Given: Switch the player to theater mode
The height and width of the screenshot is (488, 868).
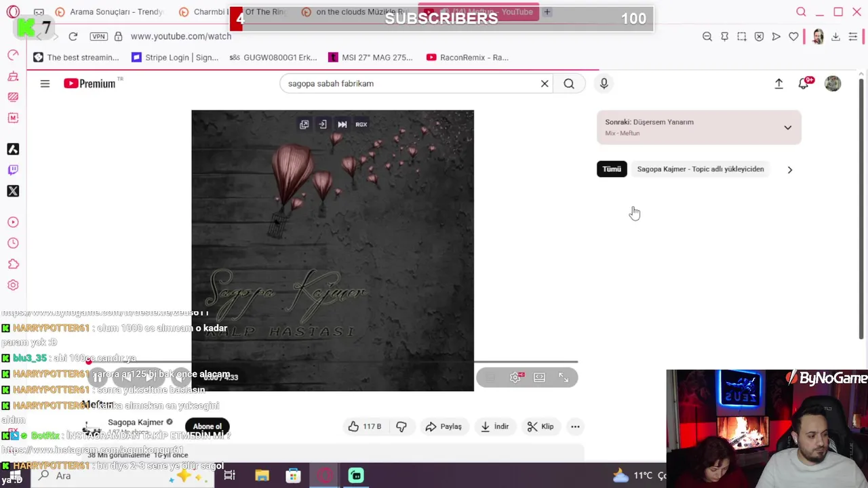Looking at the screenshot, I should point(539,378).
